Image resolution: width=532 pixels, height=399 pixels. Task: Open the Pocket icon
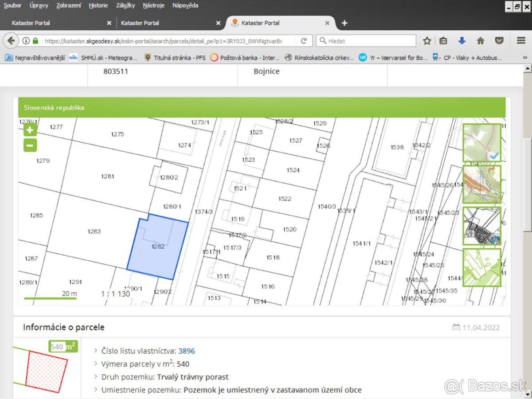(x=499, y=41)
